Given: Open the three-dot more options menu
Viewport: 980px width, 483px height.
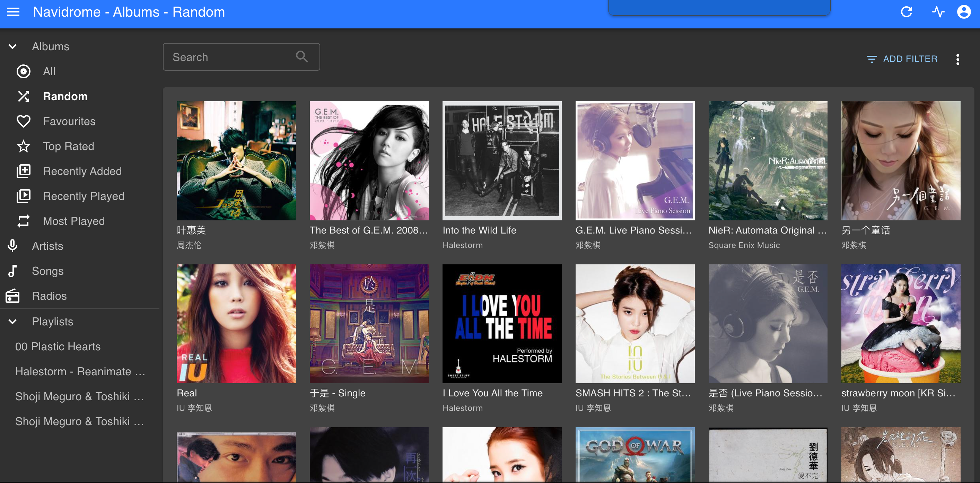Looking at the screenshot, I should (957, 59).
